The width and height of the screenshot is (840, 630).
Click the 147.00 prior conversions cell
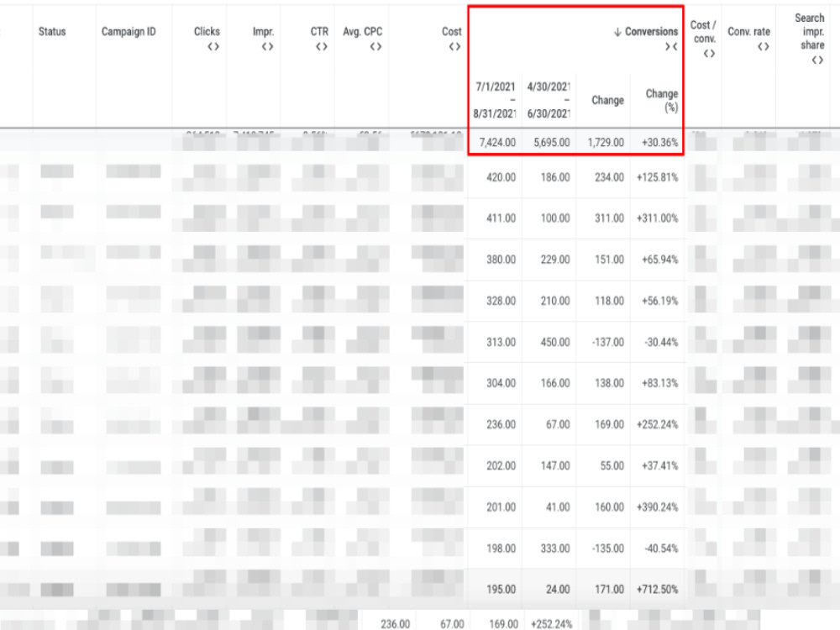(555, 466)
